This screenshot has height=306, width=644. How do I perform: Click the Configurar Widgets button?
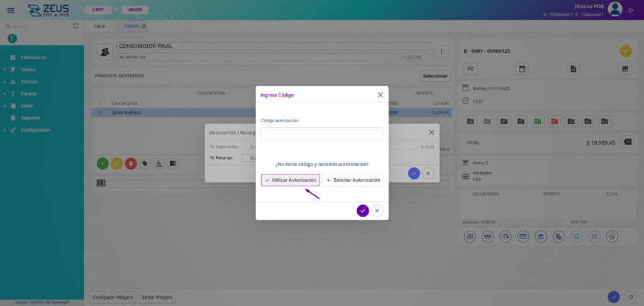(112, 297)
